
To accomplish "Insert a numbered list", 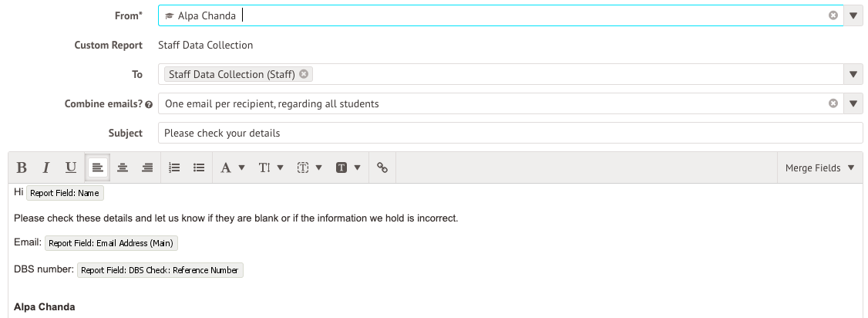I will [x=174, y=167].
